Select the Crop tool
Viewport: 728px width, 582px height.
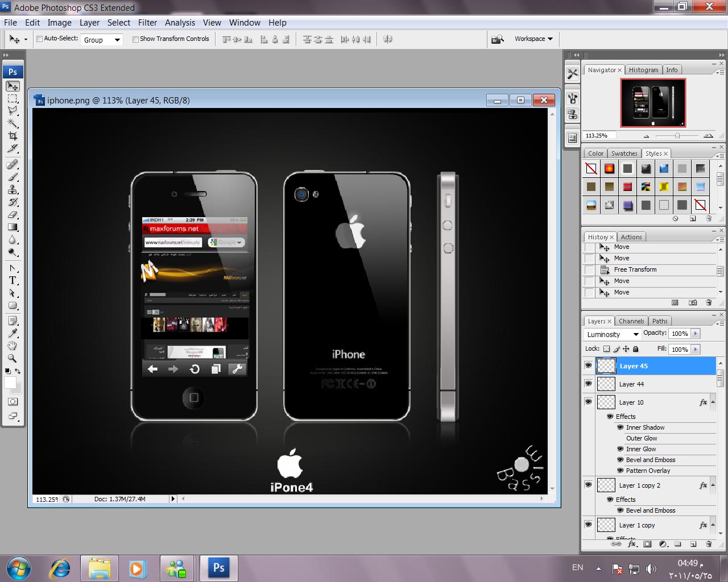(13, 136)
